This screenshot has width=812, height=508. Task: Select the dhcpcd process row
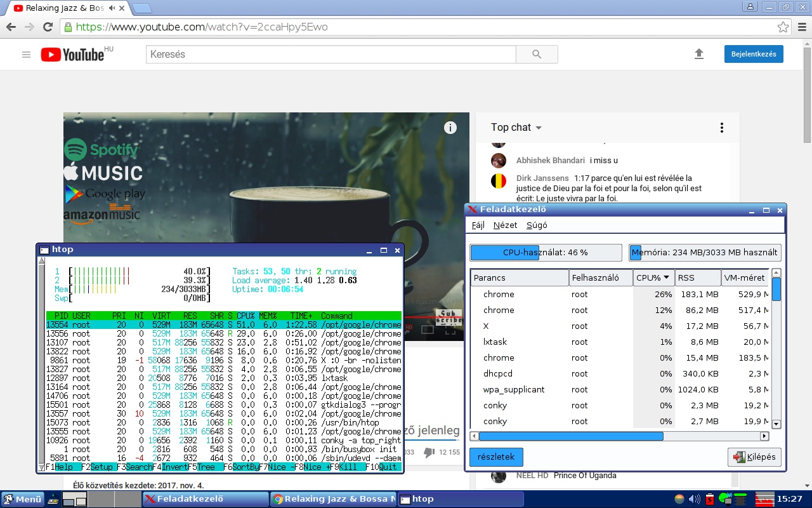[x=620, y=373]
